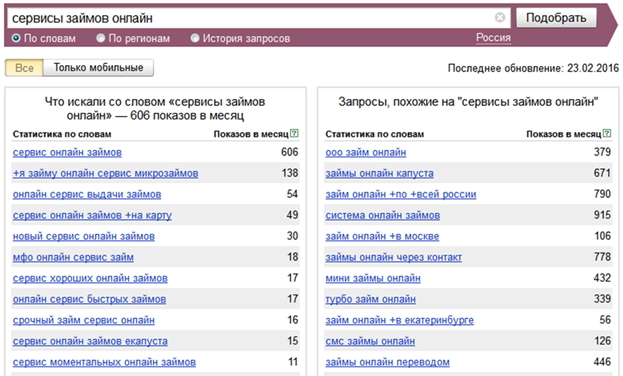623x376 pixels.
Task: Click the 'Последнее обновление: 23.02.2016' text
Action: click(x=533, y=68)
